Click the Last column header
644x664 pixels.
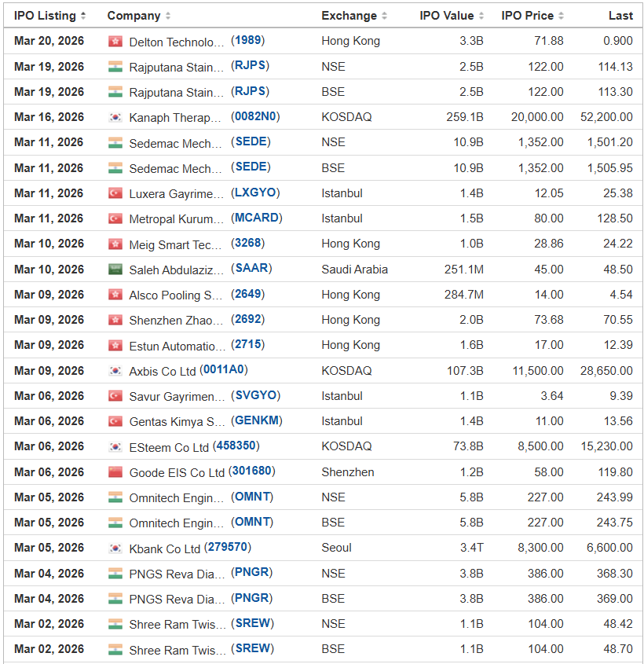620,16
